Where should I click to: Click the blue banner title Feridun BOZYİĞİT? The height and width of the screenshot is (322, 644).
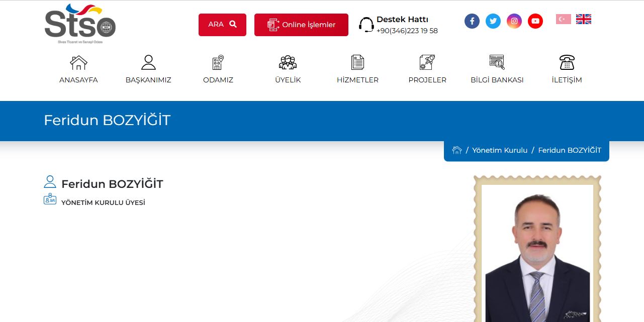pyautogui.click(x=107, y=121)
